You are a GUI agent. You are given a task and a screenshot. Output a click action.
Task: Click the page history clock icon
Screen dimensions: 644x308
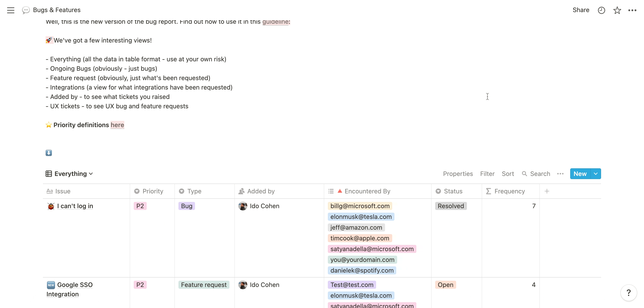pos(601,10)
